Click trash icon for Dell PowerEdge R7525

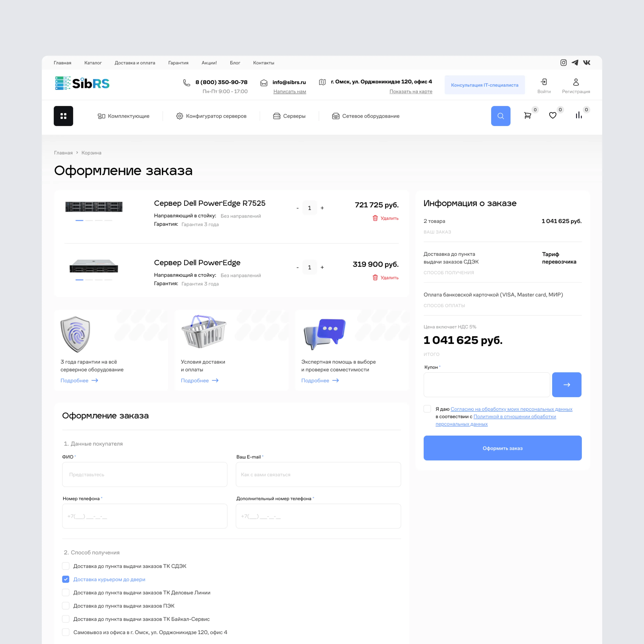click(x=375, y=218)
